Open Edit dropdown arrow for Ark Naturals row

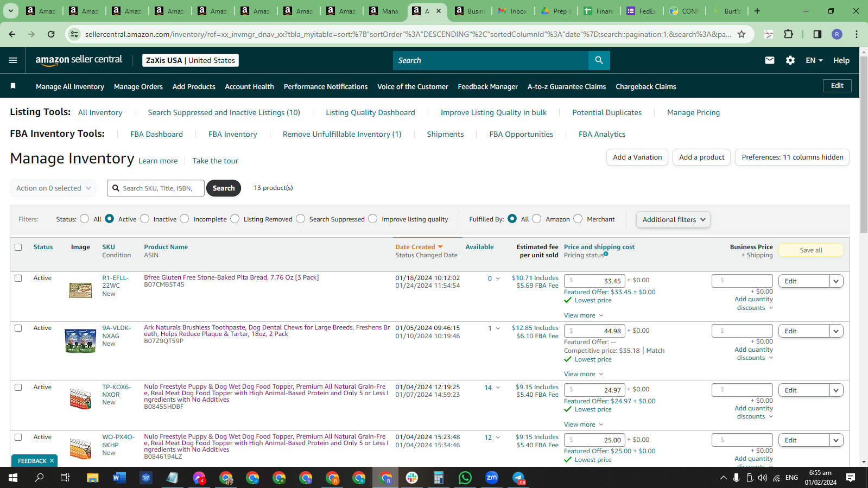click(x=836, y=331)
